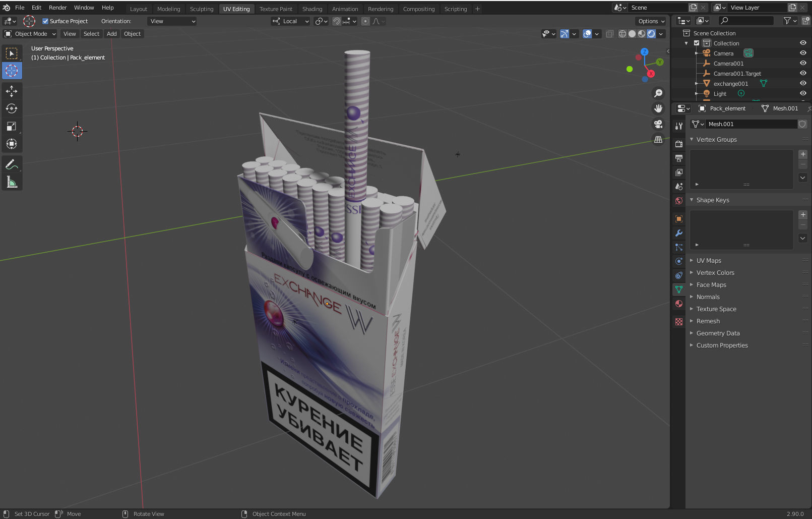
Task: Open the File menu
Action: coord(20,8)
